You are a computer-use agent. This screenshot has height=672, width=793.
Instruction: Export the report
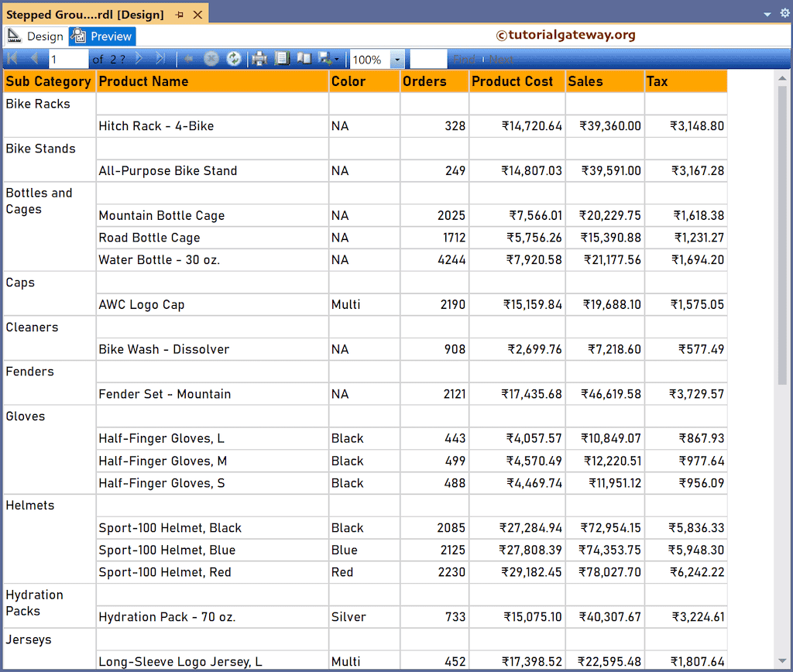pos(324,59)
